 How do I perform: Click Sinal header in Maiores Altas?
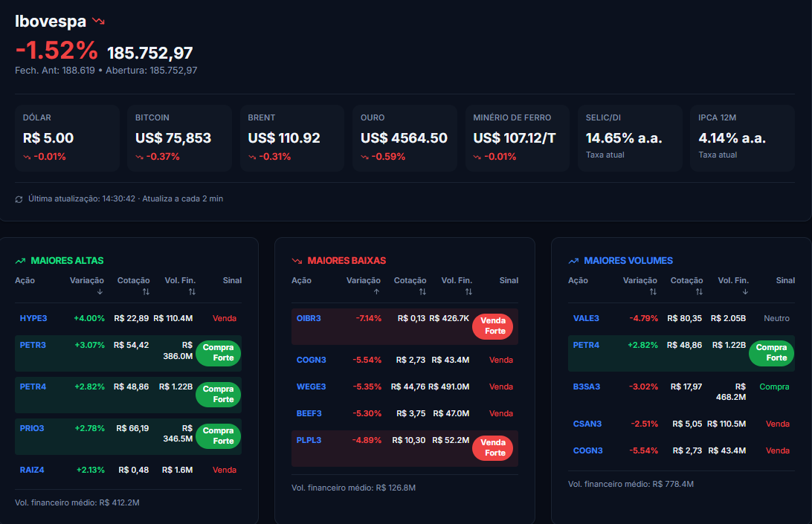point(233,281)
